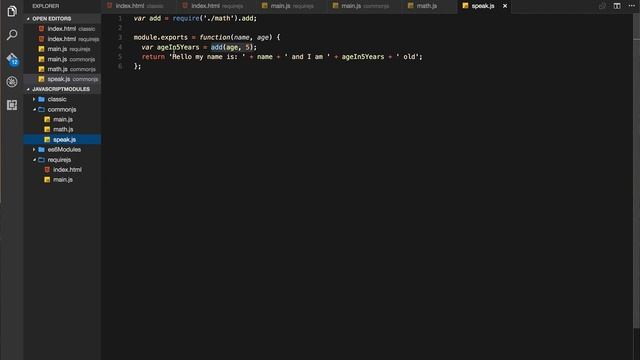Click 'require' keyword on line 1

186,18
